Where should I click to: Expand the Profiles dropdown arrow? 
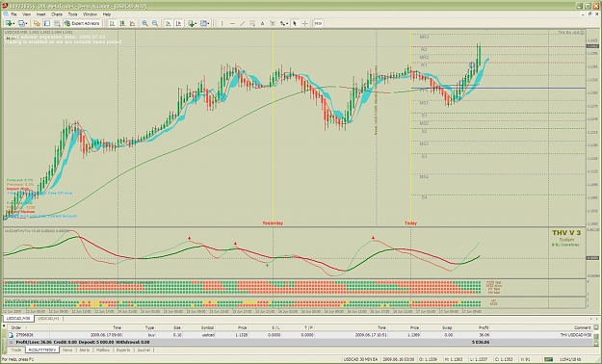[26, 24]
